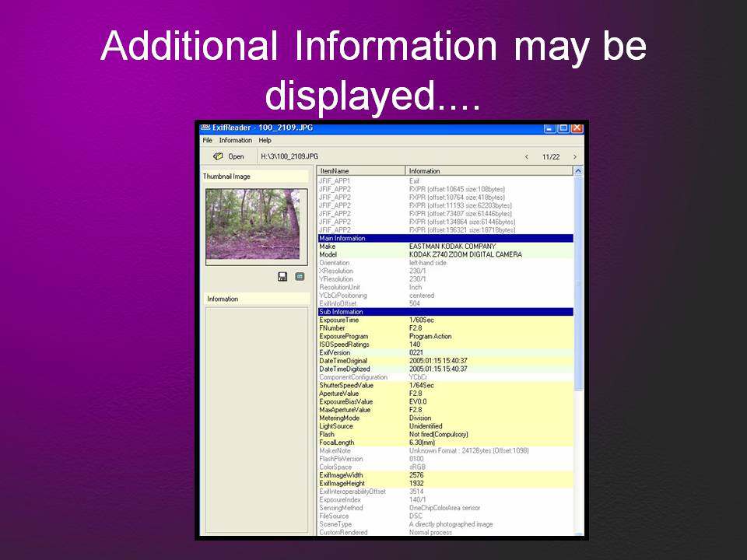Click the floppy disk save icon below the thumbnail
This screenshot has height=560, width=747.
(282, 277)
